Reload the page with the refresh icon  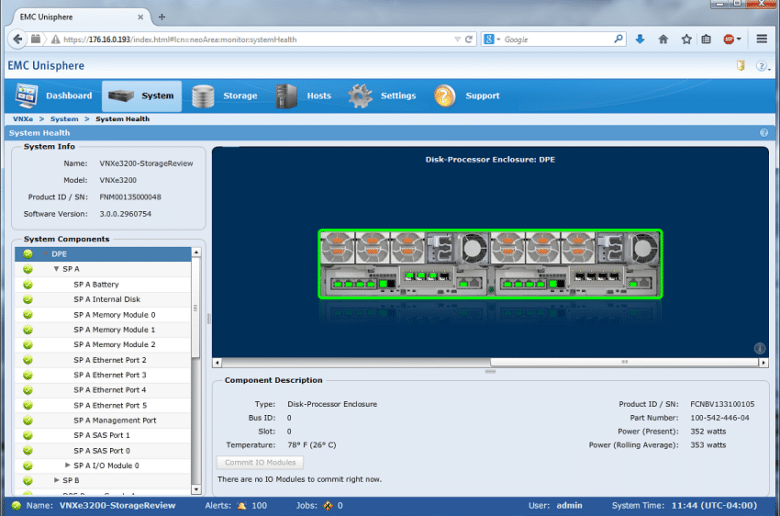click(468, 39)
